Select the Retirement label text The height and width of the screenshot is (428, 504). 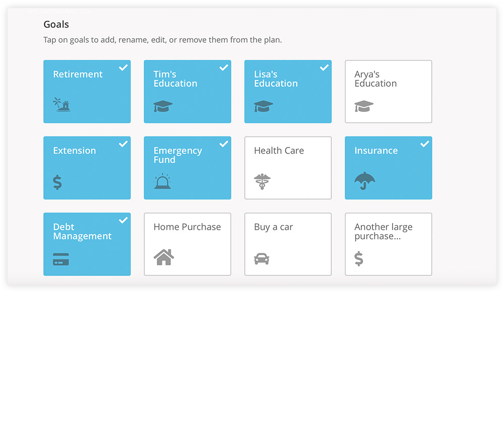click(78, 74)
